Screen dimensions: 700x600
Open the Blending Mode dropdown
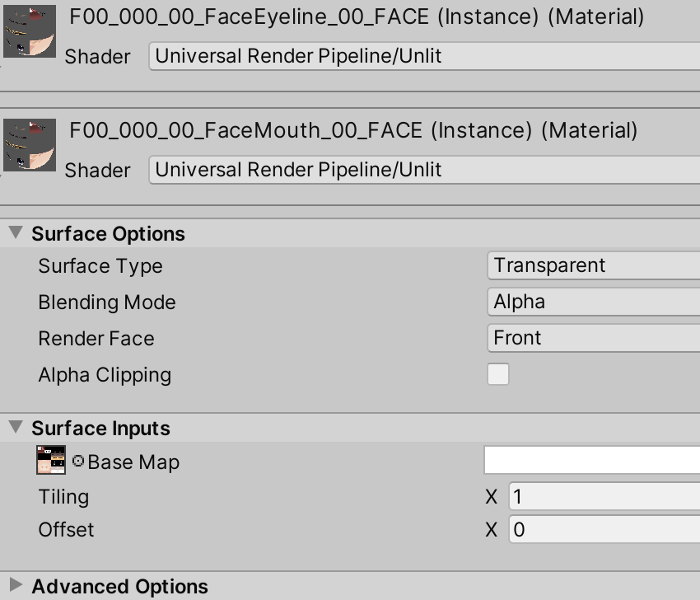593,302
